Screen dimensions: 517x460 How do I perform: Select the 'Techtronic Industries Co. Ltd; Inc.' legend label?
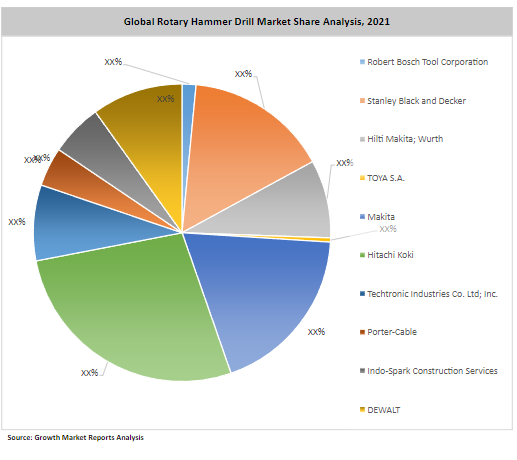pos(432,294)
